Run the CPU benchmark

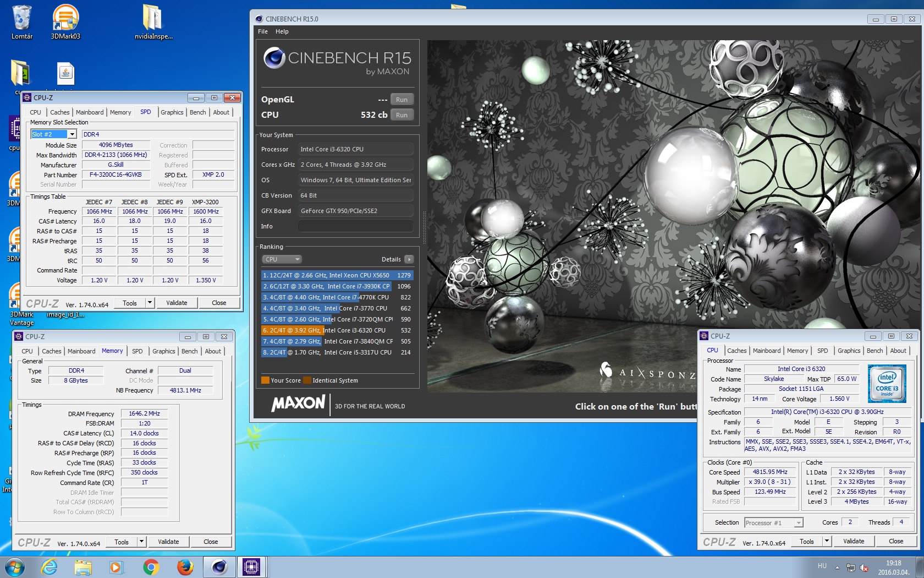point(402,115)
